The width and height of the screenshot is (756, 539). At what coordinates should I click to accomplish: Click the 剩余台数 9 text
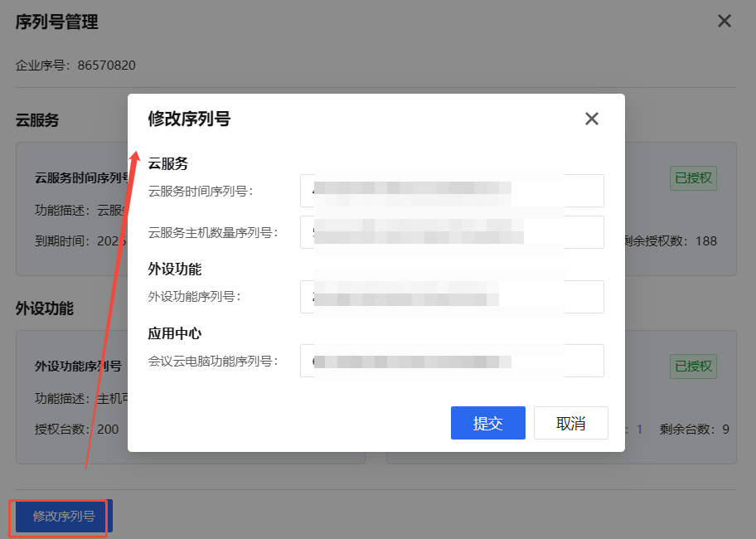[x=694, y=430]
